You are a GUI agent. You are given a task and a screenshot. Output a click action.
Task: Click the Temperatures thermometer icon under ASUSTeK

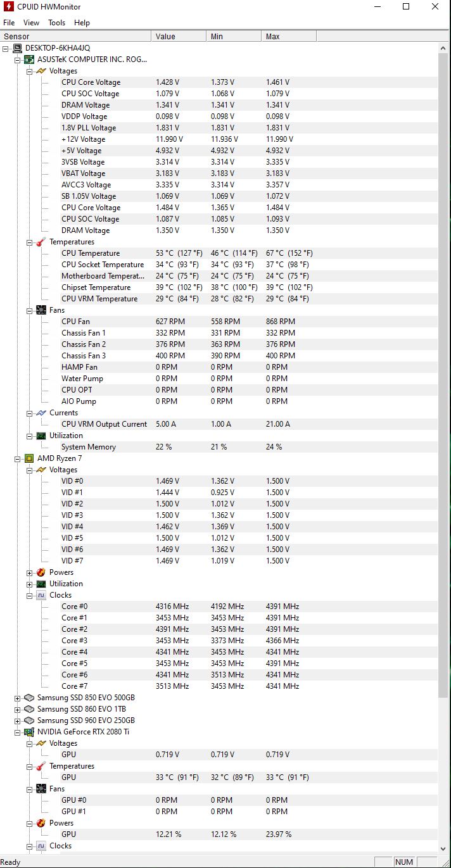pyautogui.click(x=41, y=242)
